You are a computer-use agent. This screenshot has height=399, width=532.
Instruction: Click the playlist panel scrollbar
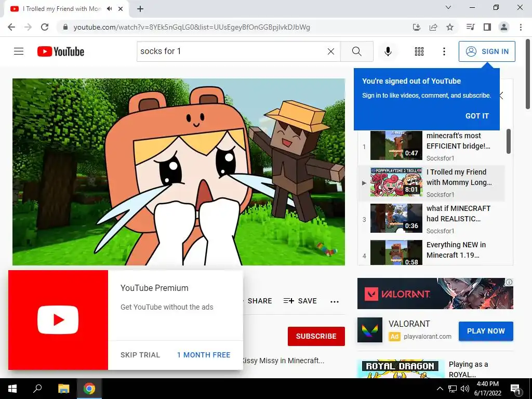coord(509,141)
